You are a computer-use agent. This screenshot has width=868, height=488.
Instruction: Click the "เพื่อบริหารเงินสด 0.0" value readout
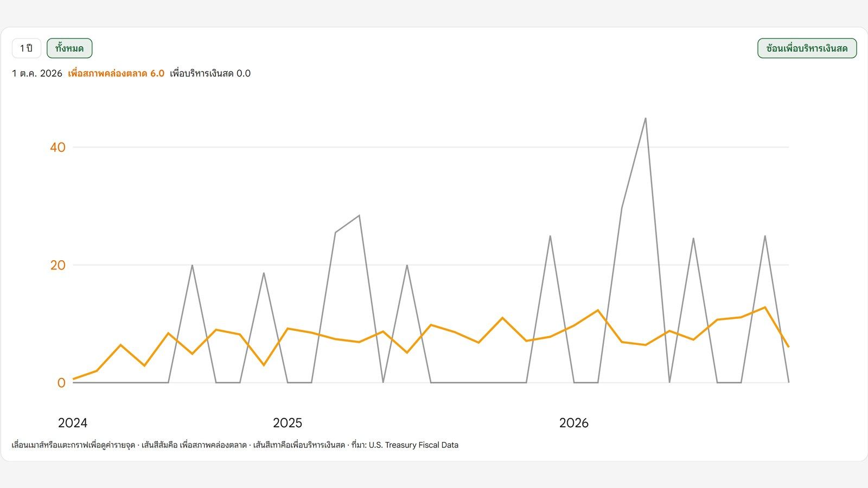click(210, 73)
